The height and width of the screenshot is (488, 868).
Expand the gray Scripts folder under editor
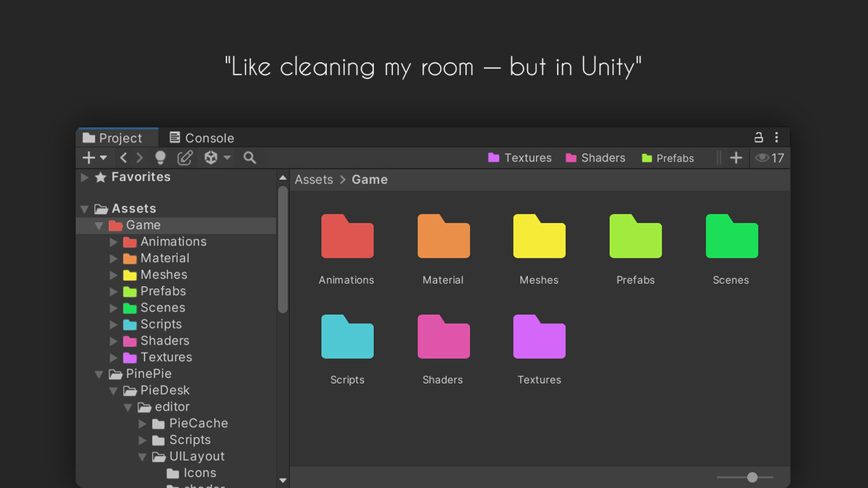pos(142,440)
